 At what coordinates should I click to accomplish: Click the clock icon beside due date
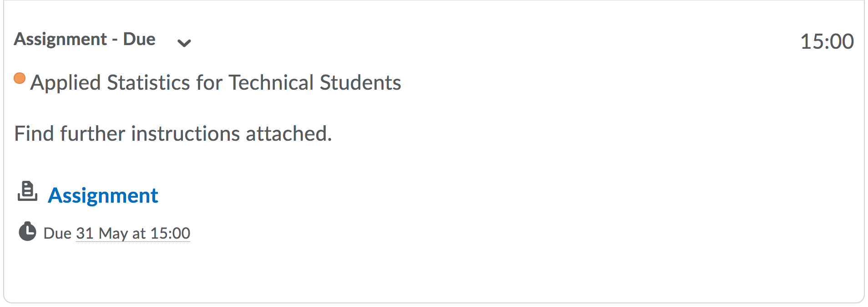point(27,232)
